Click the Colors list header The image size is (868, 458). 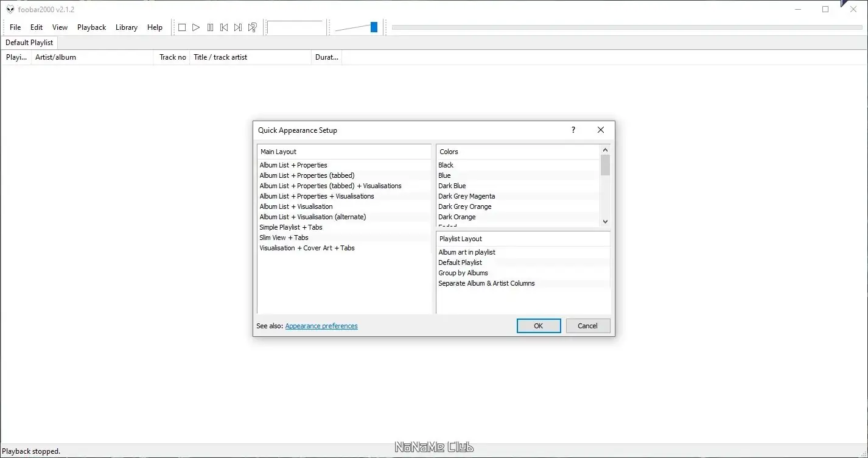pyautogui.click(x=518, y=152)
